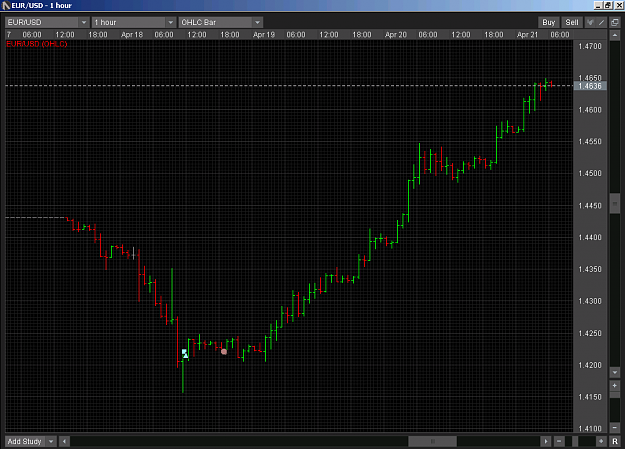Viewport: 625px width, 449px height.
Task: Click the horizontal scroll right arrow
Action: (x=546, y=441)
